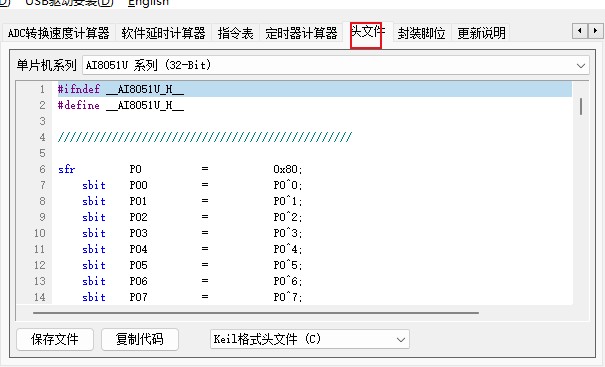Click line number 3 in gutter
605x367 pixels.
click(x=42, y=121)
